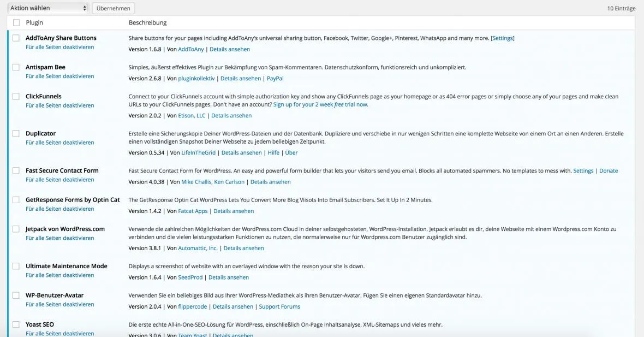Open Support Forums link for WP-Benutzer-Avatar
The width and height of the screenshot is (644, 337).
pyautogui.click(x=279, y=306)
